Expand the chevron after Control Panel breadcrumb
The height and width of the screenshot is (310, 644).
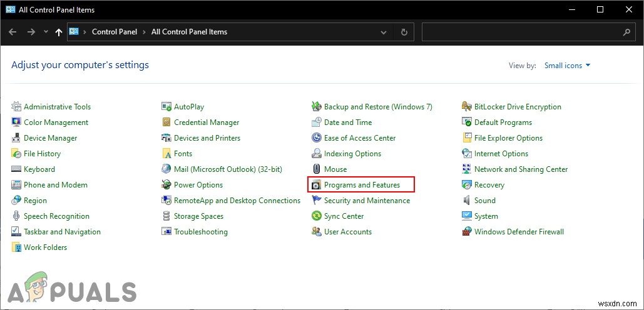point(144,32)
